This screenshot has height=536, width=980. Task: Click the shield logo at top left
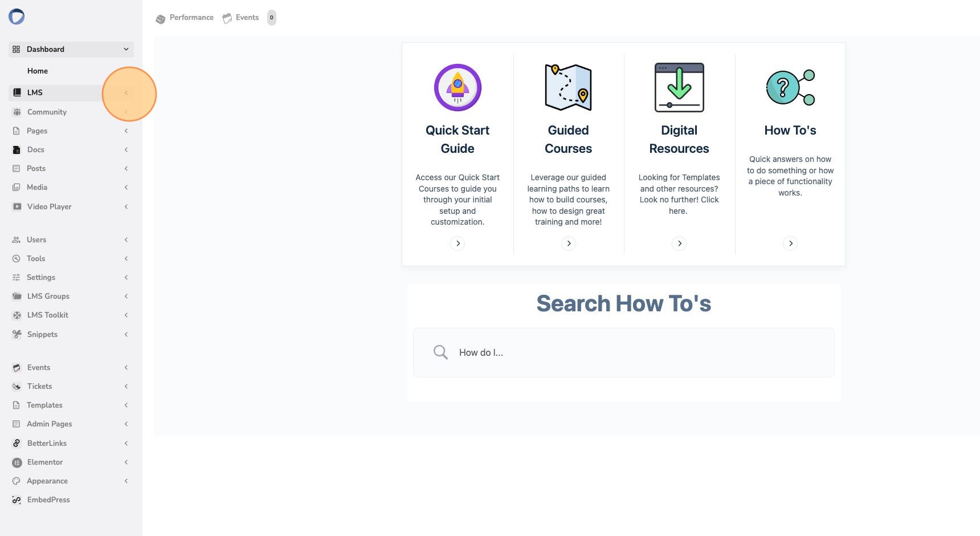[17, 17]
